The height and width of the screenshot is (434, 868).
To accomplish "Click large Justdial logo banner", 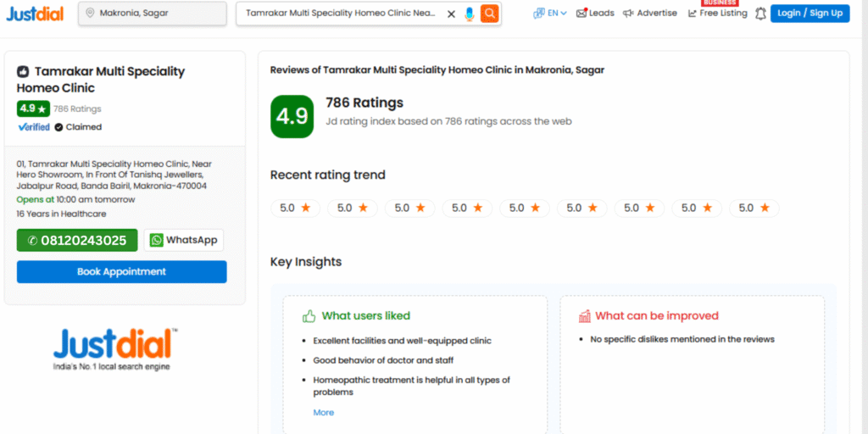I will pyautogui.click(x=115, y=348).
